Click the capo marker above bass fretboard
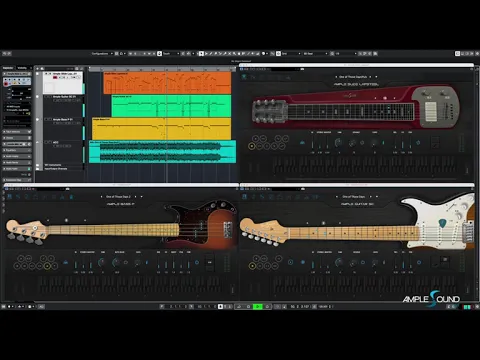Image resolution: width=480 pixels, height=360 pixels. (66, 220)
